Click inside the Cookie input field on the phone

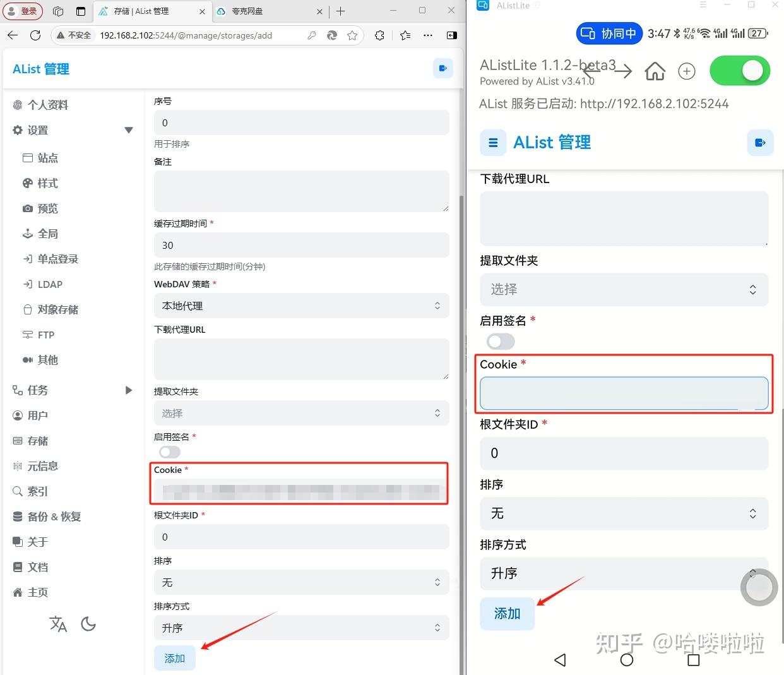pos(624,393)
